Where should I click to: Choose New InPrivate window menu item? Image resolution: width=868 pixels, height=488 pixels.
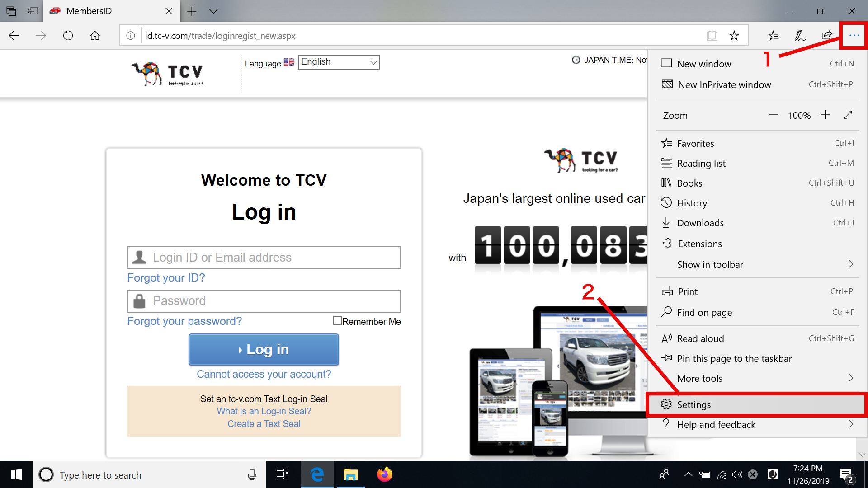pos(724,85)
